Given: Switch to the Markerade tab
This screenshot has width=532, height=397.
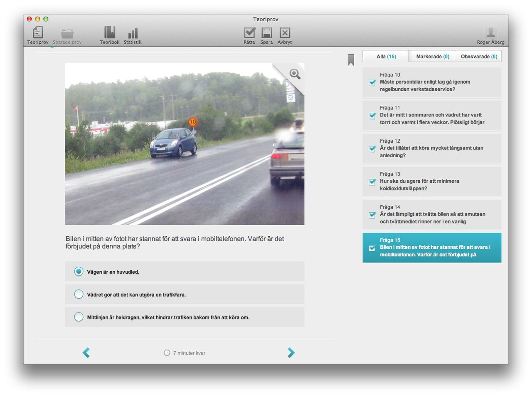Looking at the screenshot, I should pyautogui.click(x=432, y=57).
